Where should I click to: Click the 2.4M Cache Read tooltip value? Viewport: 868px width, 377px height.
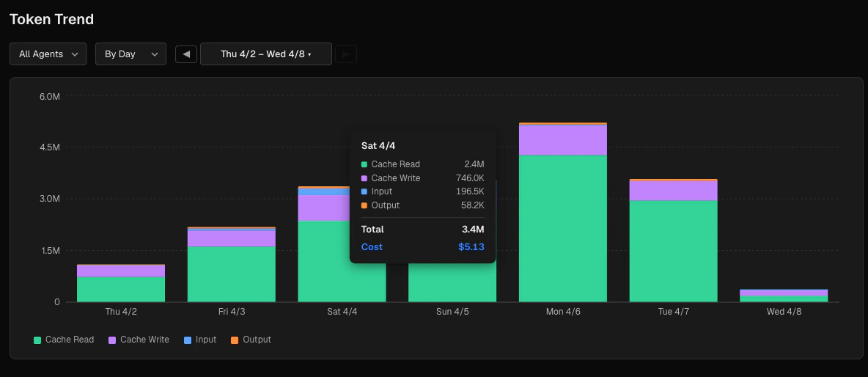coord(474,164)
